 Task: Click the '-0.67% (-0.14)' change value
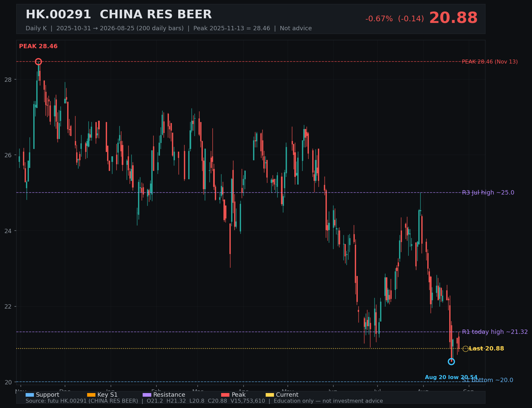pyautogui.click(x=395, y=19)
